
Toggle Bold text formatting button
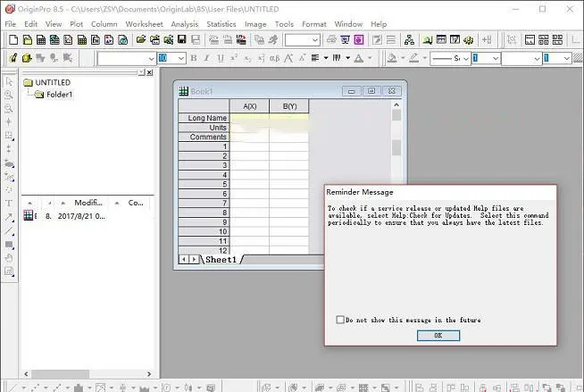[x=193, y=58]
